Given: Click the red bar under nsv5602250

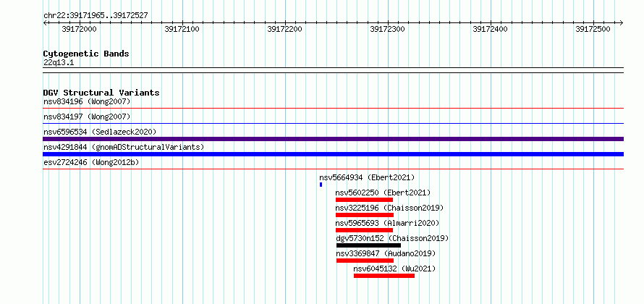Looking at the screenshot, I should pos(364,200).
